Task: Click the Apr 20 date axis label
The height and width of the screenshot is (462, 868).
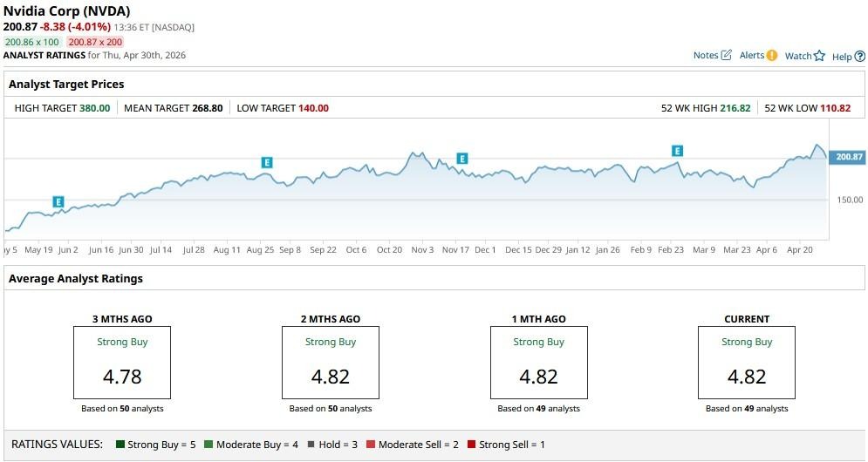Action: pos(800,250)
